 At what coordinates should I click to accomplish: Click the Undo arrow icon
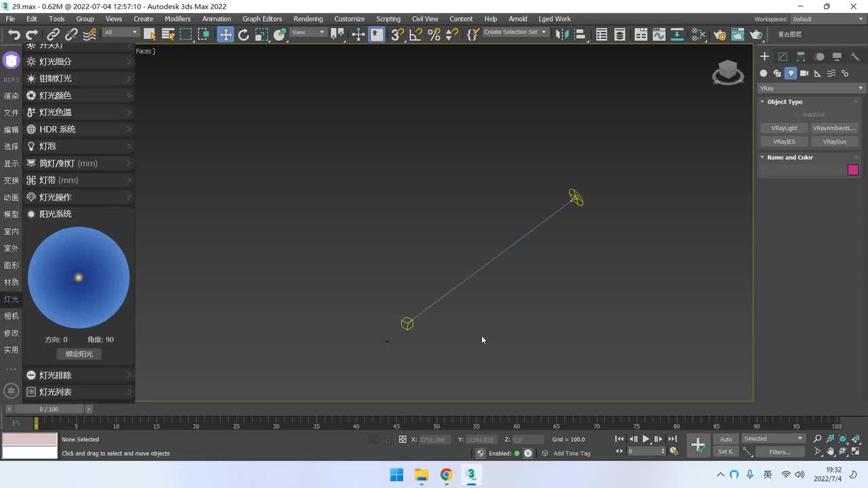pos(14,35)
